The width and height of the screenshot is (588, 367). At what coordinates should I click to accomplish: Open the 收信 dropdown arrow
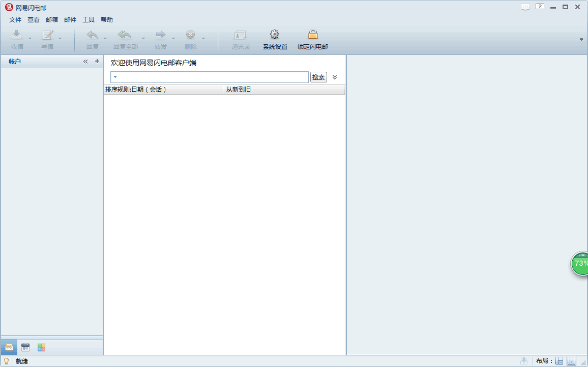(30, 38)
